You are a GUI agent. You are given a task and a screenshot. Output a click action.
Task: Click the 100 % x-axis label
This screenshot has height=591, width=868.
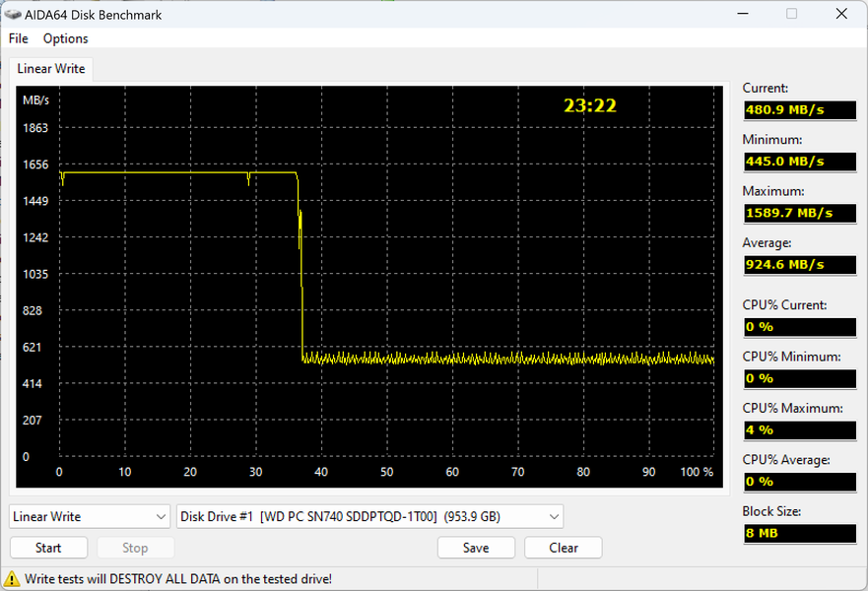(x=697, y=472)
